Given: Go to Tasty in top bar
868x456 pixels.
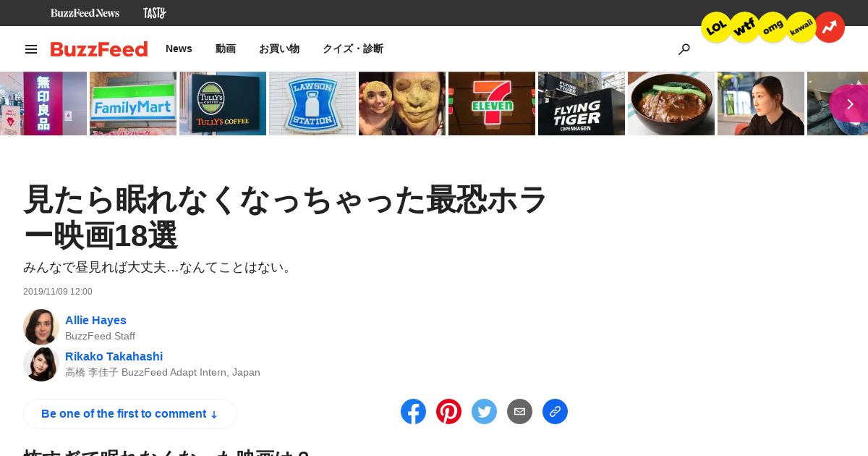Looking at the screenshot, I should tap(154, 13).
